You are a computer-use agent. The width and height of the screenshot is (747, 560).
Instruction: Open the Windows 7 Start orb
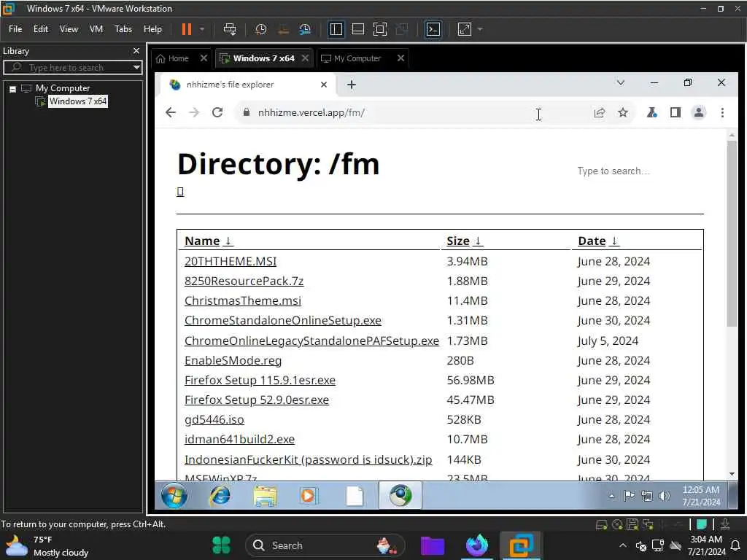[174, 496]
